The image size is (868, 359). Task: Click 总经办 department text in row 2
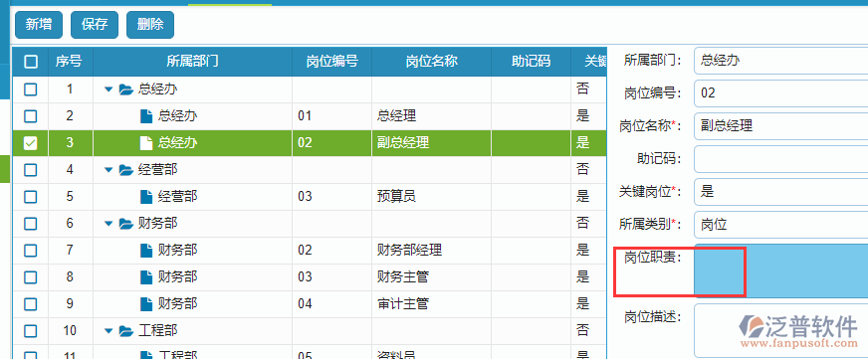pyautogui.click(x=178, y=115)
